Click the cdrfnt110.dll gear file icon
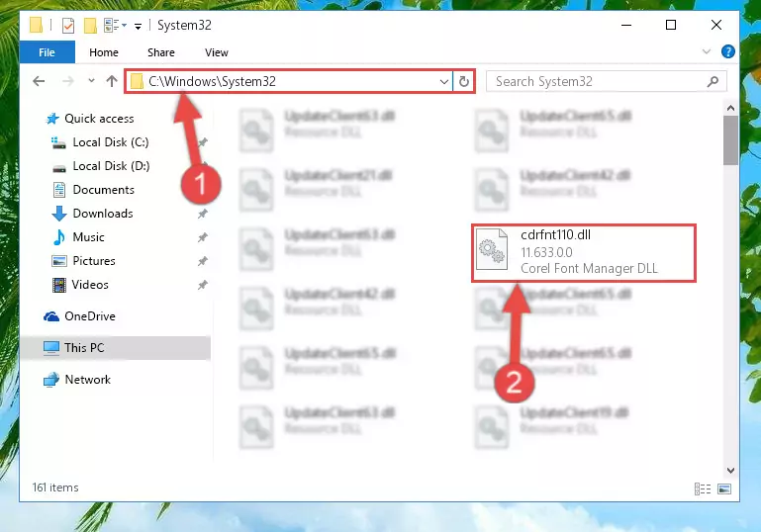 (492, 249)
